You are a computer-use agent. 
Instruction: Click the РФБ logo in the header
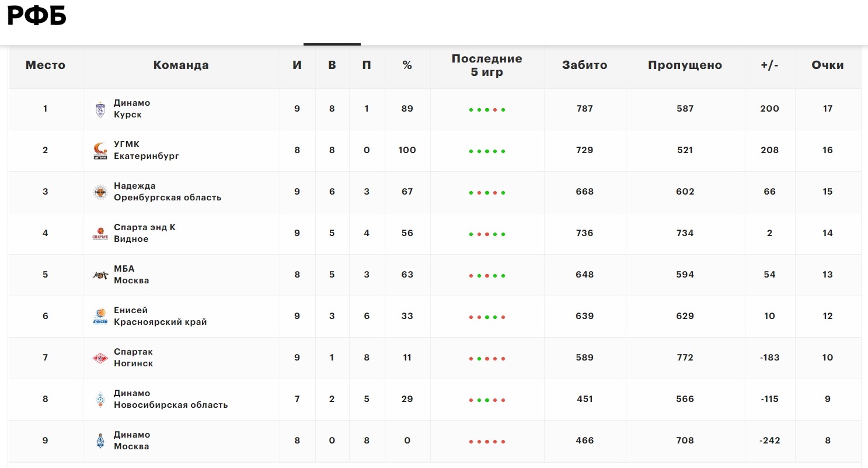click(36, 16)
